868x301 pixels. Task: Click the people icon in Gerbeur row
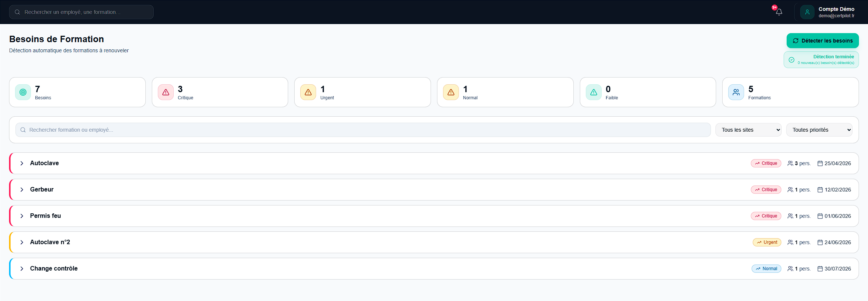[790, 190]
